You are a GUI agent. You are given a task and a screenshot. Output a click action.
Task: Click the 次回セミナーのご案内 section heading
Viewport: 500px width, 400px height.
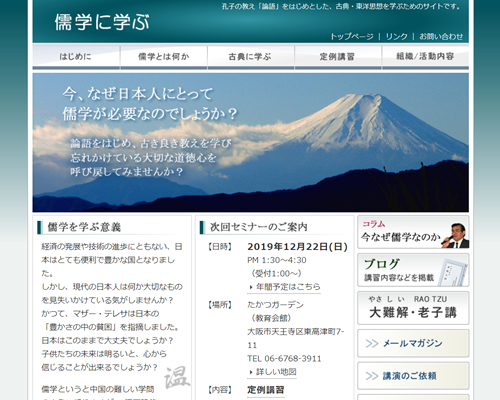coord(259,227)
